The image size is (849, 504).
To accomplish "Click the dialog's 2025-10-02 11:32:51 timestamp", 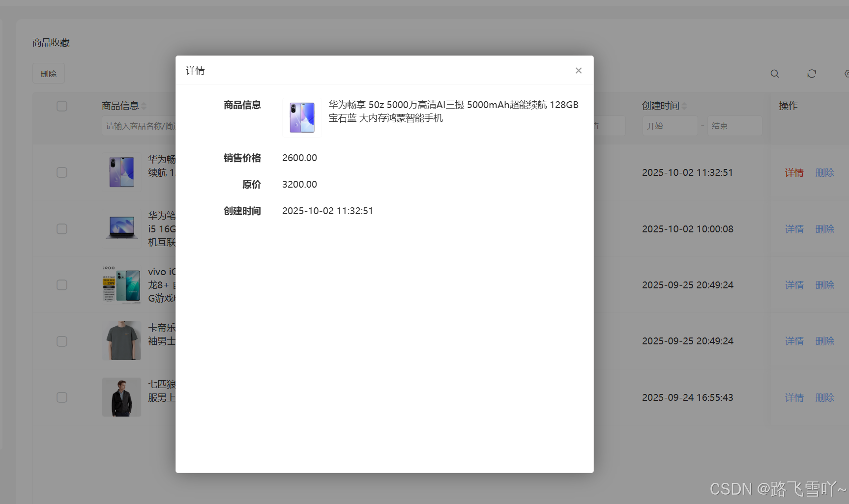I will [x=327, y=211].
